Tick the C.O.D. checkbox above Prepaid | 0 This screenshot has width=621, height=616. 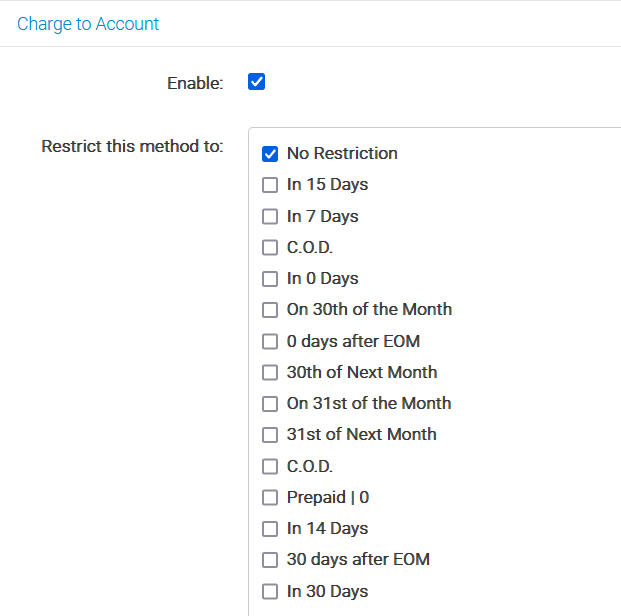pyautogui.click(x=270, y=466)
